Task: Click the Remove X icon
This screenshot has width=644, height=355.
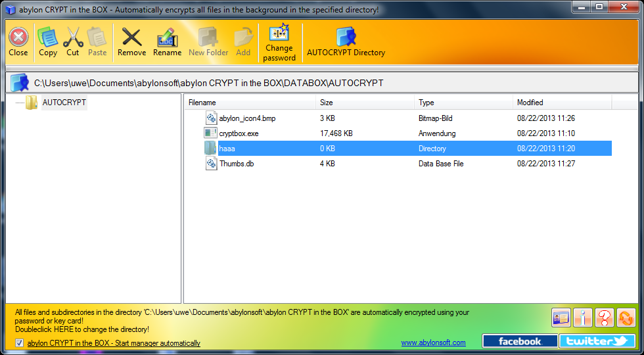Action: 131,37
